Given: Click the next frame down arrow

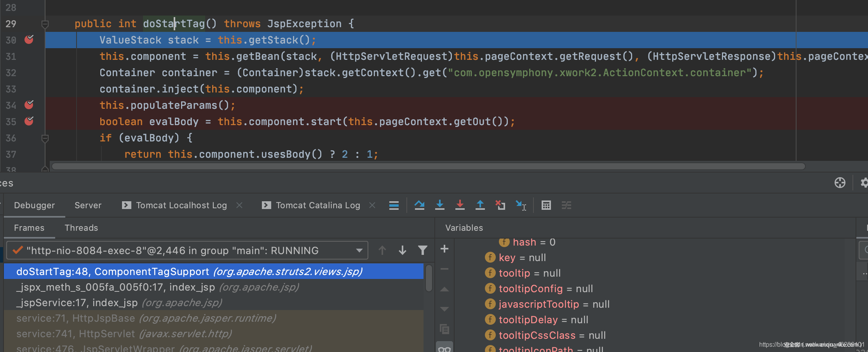Looking at the screenshot, I should 403,251.
